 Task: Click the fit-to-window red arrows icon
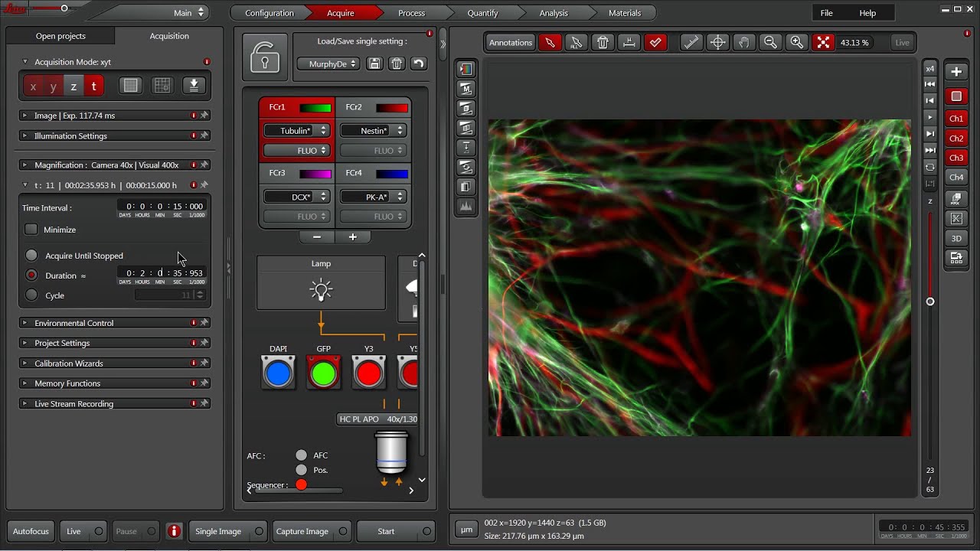tap(823, 43)
